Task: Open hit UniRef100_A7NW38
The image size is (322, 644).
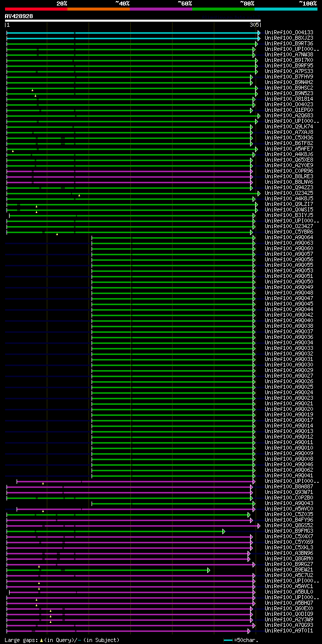Action: click(289, 54)
